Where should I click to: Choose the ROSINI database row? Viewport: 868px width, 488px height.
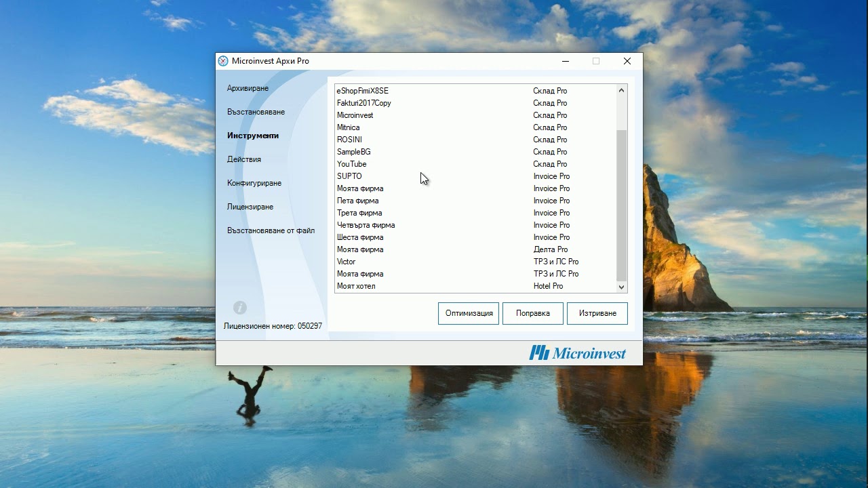[x=475, y=140]
